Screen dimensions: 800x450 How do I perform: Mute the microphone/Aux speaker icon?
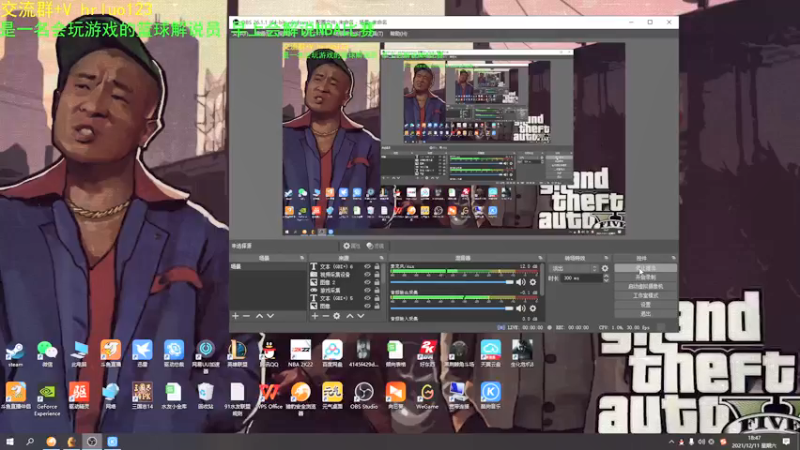click(520, 282)
